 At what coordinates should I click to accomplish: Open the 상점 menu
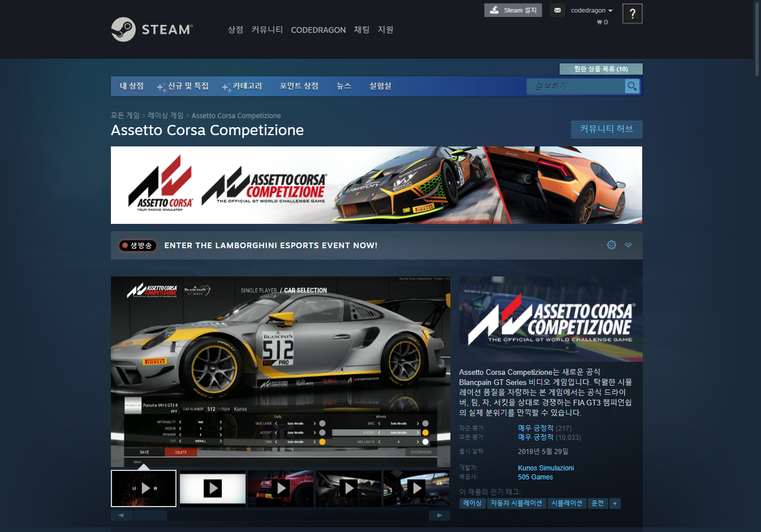[x=235, y=29]
